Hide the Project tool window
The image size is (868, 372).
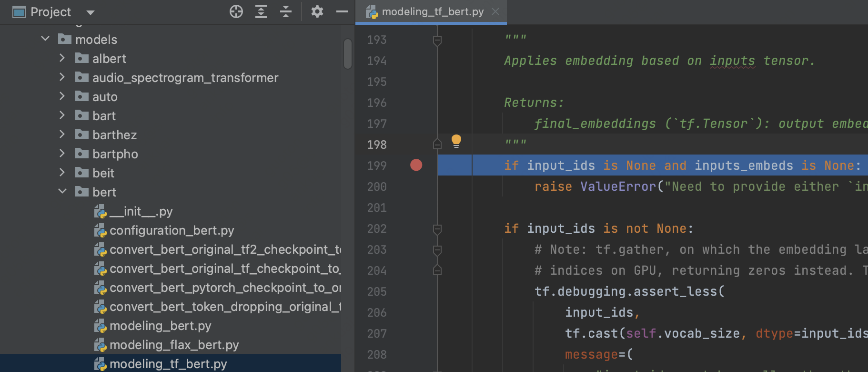342,11
